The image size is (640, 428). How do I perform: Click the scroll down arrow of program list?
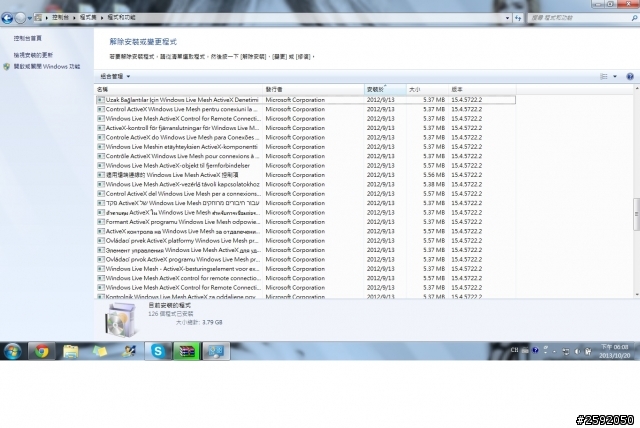click(x=636, y=295)
